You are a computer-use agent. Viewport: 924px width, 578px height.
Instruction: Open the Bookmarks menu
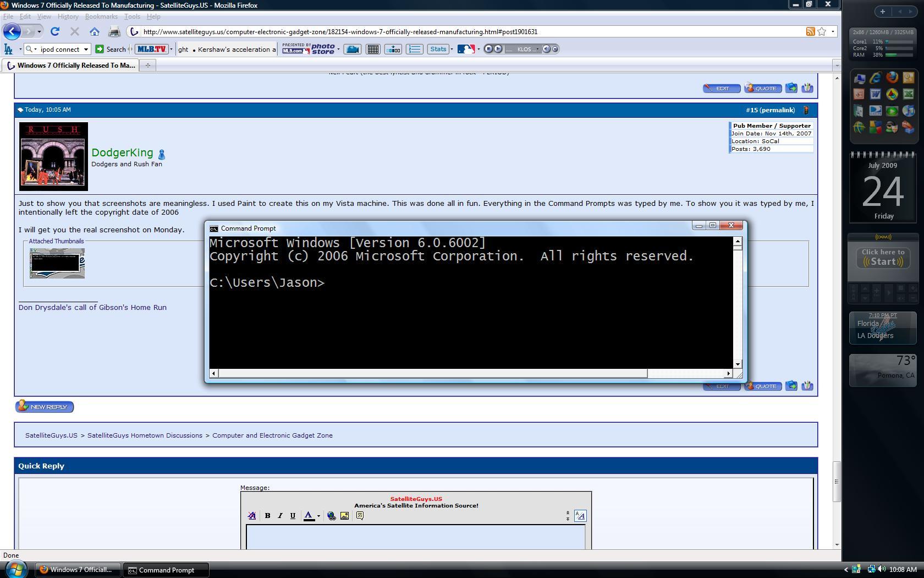tap(101, 17)
